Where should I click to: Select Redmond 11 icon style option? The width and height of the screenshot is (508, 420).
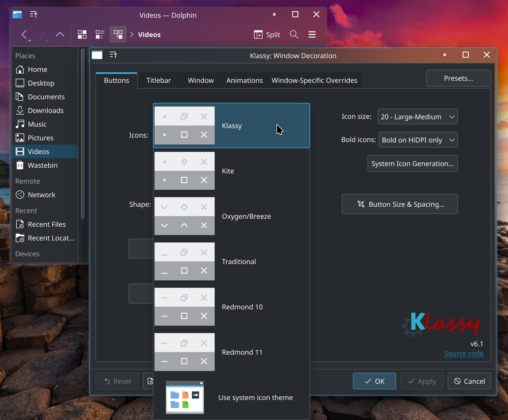[231, 352]
